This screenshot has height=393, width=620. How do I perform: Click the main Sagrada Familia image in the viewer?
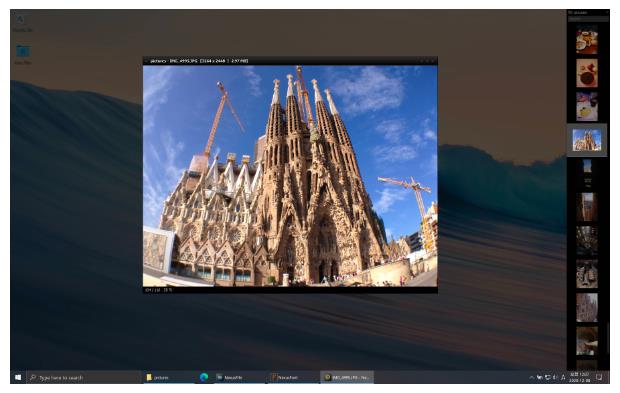tap(290, 176)
